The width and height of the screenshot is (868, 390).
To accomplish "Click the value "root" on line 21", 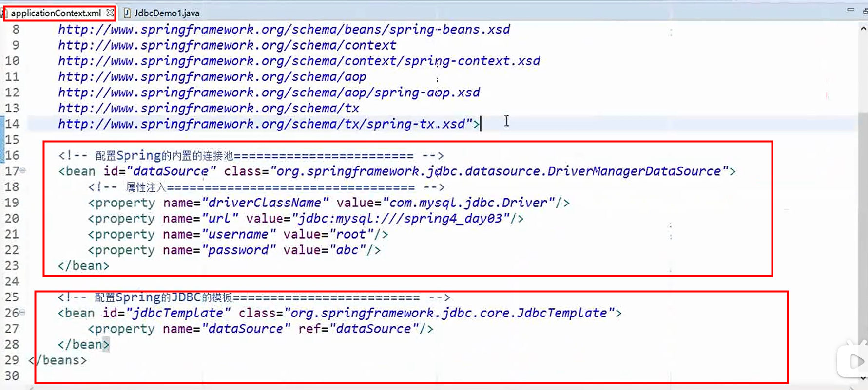I will [351, 235].
